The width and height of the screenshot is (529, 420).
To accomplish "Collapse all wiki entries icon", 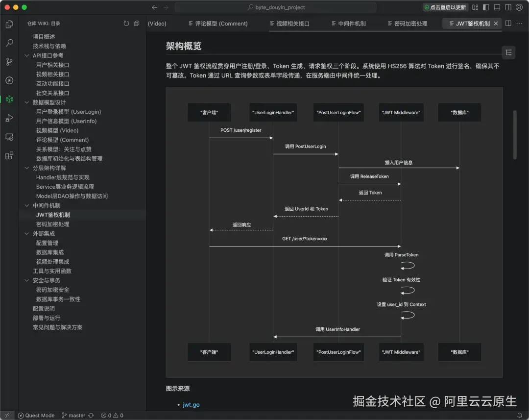I will tap(137, 24).
